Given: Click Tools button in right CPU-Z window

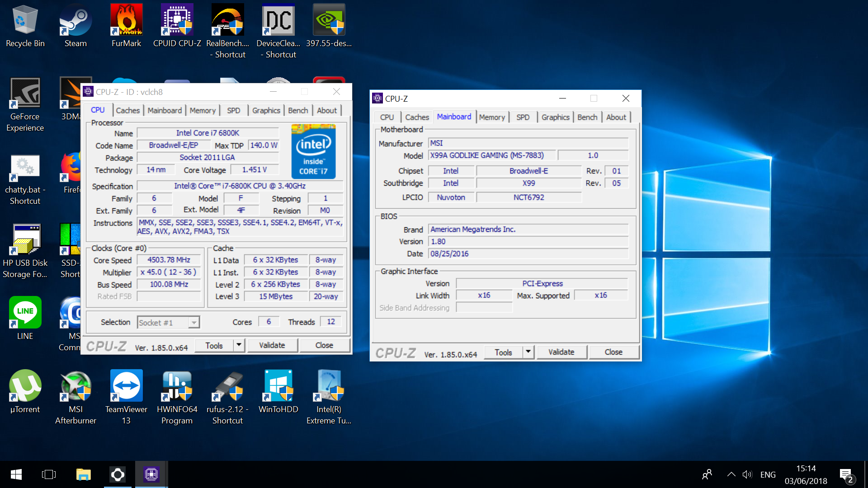Looking at the screenshot, I should coord(504,352).
